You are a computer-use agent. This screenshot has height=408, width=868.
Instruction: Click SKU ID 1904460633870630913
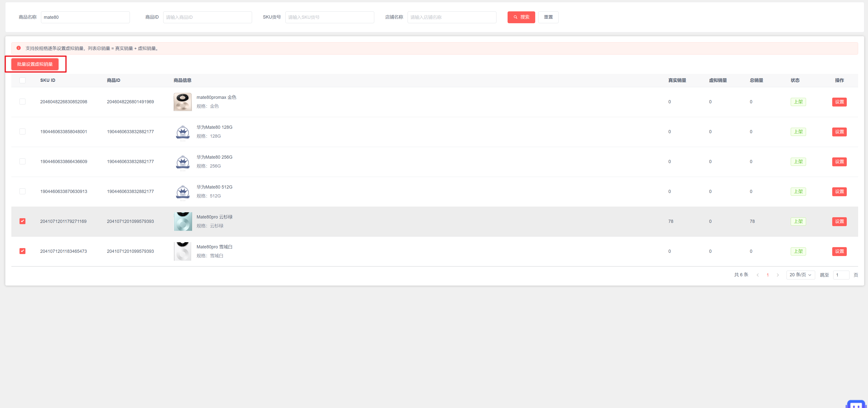(64, 192)
